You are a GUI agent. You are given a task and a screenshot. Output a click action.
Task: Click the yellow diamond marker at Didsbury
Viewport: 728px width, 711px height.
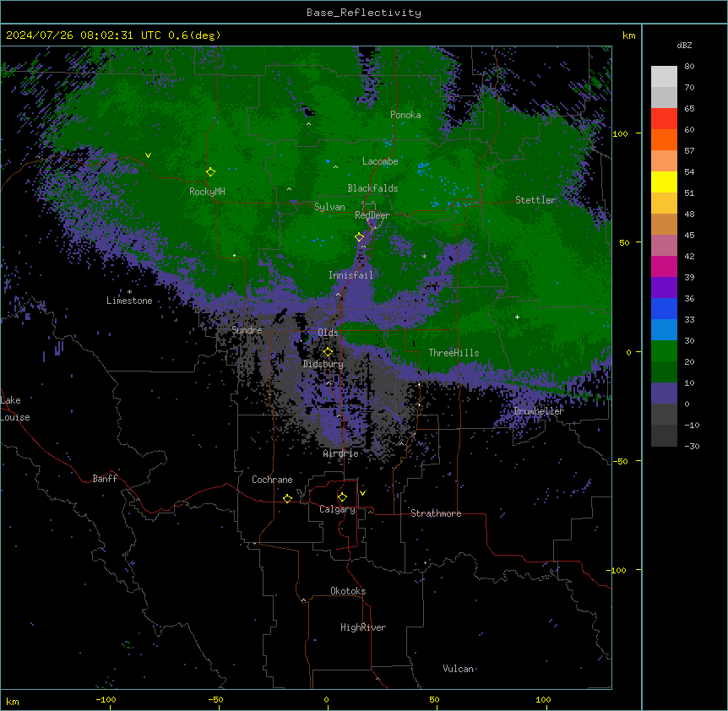[328, 352]
